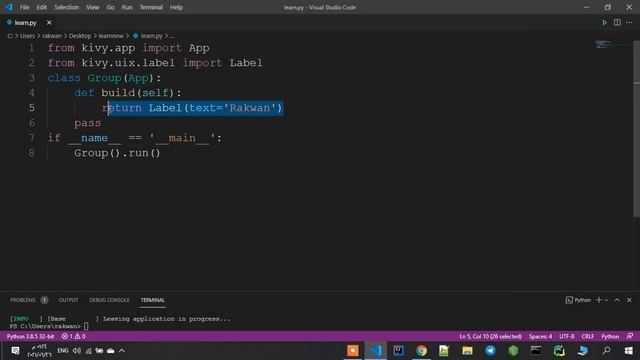Open the feedback icon in status bar
This screenshot has width=640, height=360.
tap(630, 336)
